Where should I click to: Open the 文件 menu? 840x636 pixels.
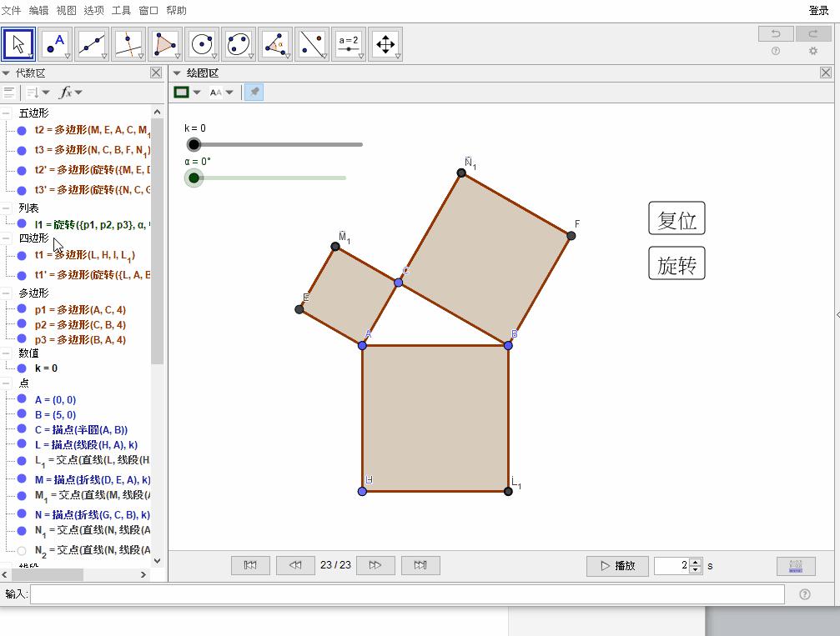12,11
